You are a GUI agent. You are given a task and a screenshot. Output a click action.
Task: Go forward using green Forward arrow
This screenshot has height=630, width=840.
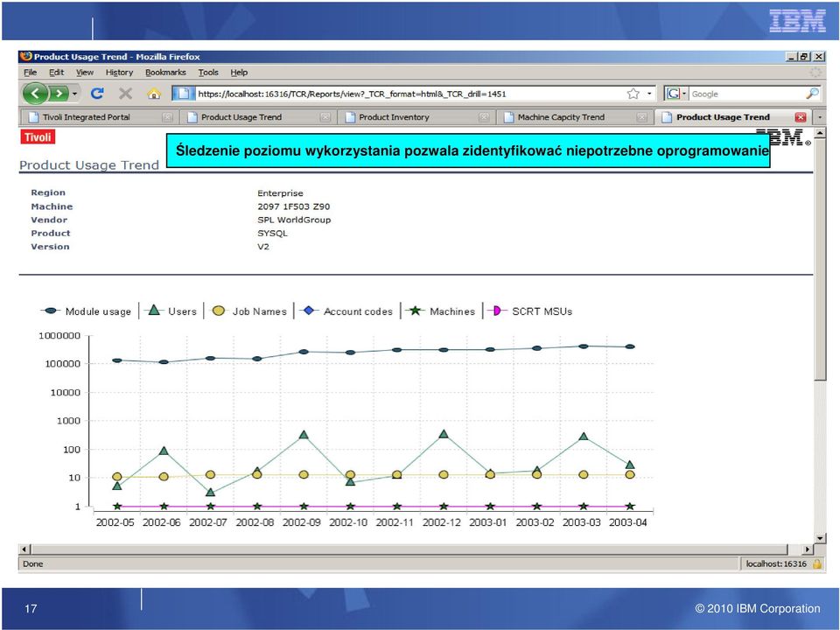(59, 94)
